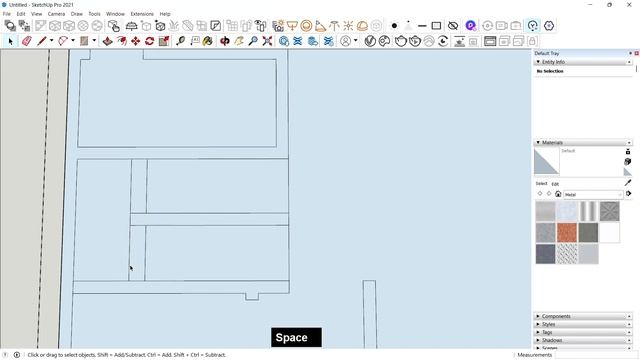Open Line tool dropdown arrow
The height and width of the screenshot is (360, 640).
tap(51, 41)
